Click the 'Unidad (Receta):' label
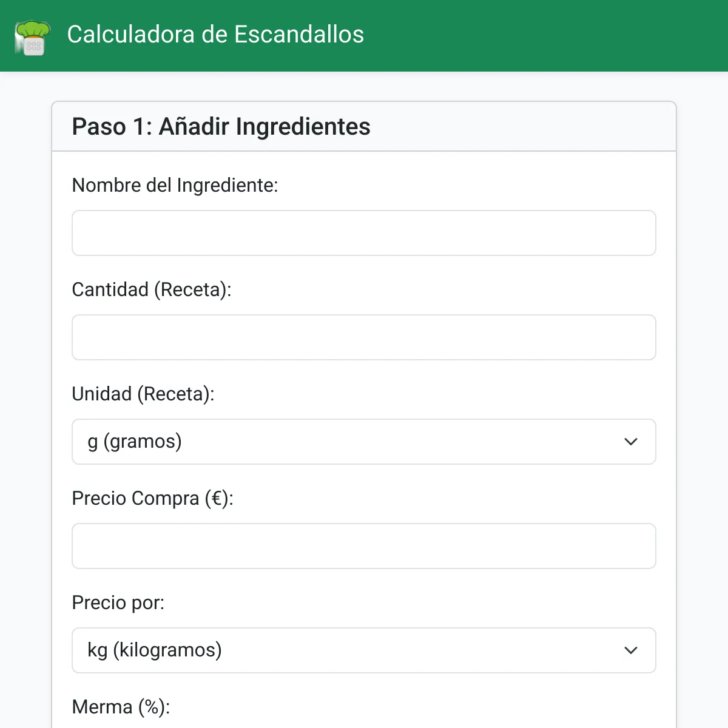The image size is (728, 728). point(143,394)
